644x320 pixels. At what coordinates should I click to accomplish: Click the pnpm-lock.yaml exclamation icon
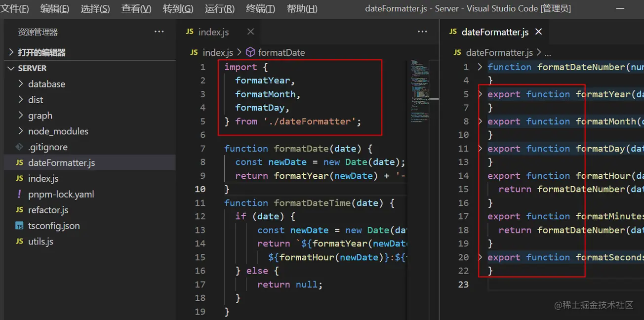click(19, 194)
